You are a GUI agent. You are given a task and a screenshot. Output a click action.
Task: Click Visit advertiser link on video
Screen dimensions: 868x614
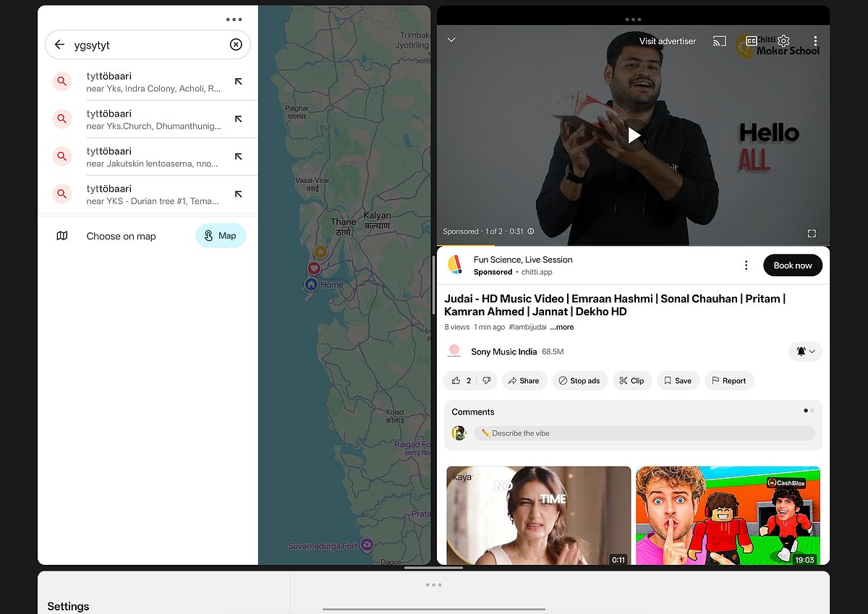667,41
